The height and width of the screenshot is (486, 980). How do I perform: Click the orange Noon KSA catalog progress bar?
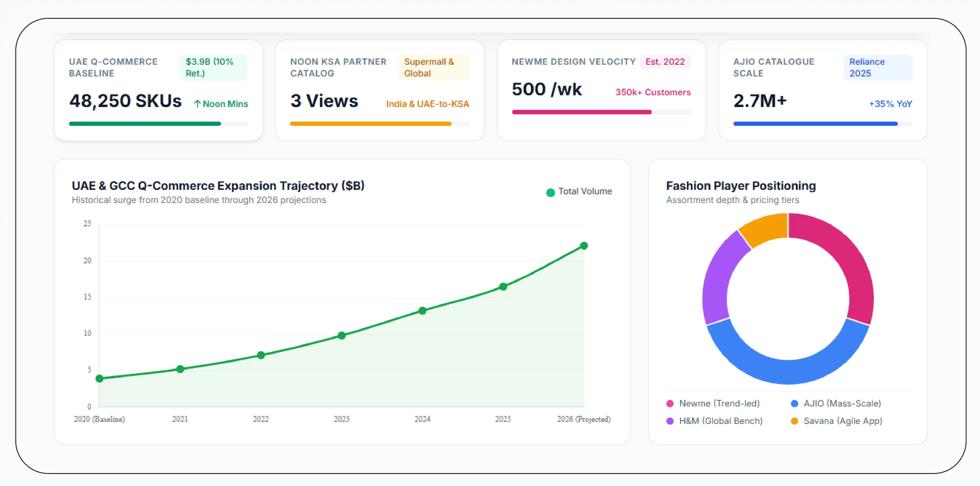click(380, 123)
